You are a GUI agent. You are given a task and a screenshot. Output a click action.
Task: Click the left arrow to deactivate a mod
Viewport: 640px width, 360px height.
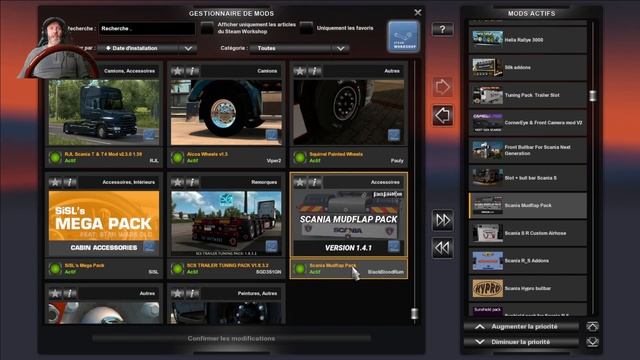tap(442, 116)
